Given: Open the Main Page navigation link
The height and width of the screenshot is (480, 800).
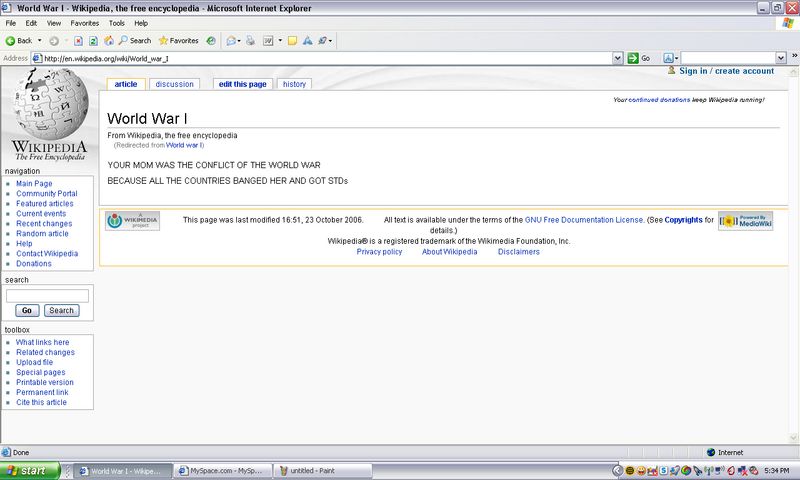Looking at the screenshot, I should (x=34, y=184).
